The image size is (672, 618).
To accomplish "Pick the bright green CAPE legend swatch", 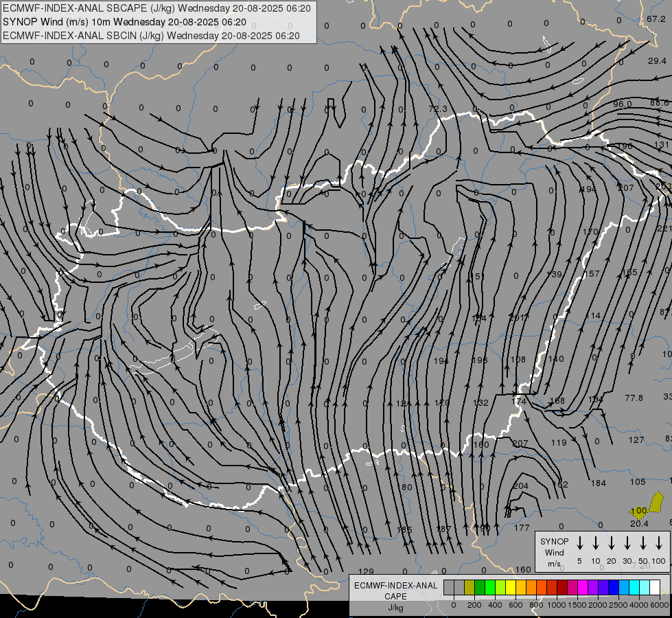I will 490,588.
